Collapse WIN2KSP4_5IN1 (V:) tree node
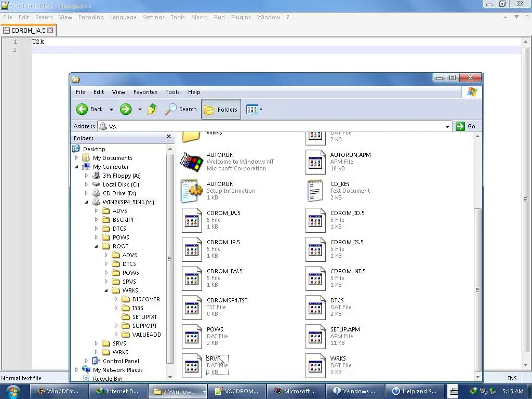Screen dimensions: 532x399 (x=87, y=202)
